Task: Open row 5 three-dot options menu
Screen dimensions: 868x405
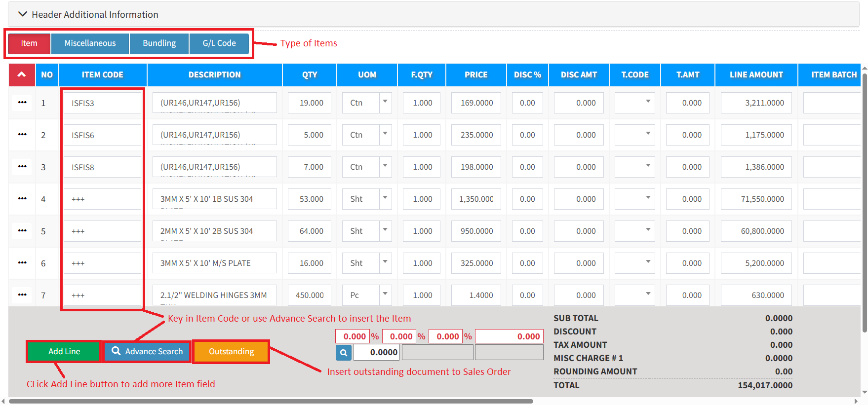Action: pyautogui.click(x=22, y=231)
